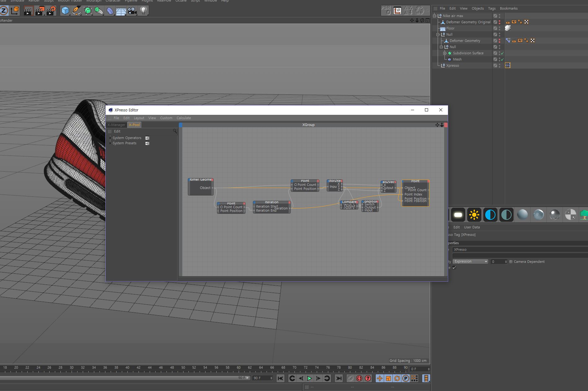Toggle visibility dots of Xpresso object
Image resolution: width=588 pixels, height=391 pixels.
point(499,65)
